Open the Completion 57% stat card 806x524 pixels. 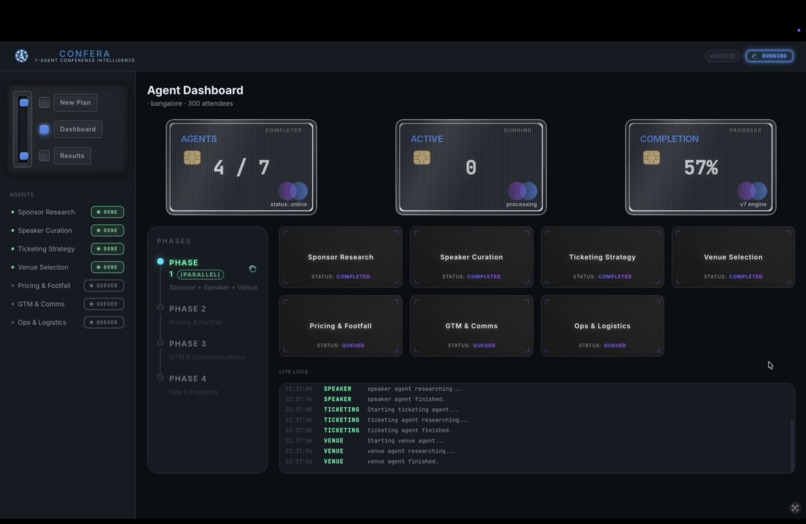[701, 167]
